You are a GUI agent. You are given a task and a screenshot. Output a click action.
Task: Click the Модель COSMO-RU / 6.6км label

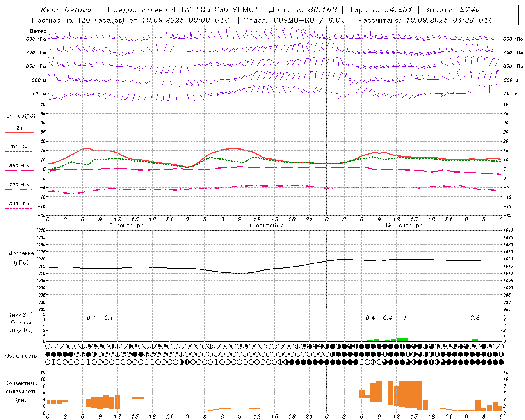(x=295, y=20)
